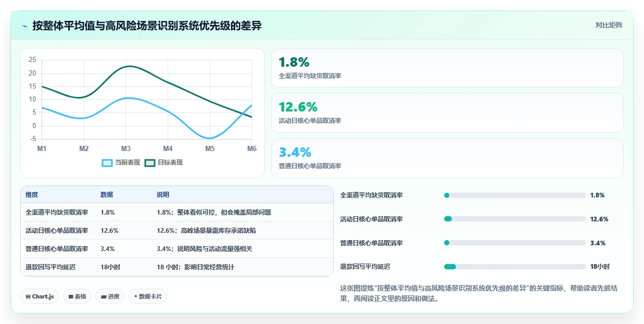Click the 3.4% 普通日核心单品取消率 card
This screenshot has width=644, height=324.
(x=447, y=158)
